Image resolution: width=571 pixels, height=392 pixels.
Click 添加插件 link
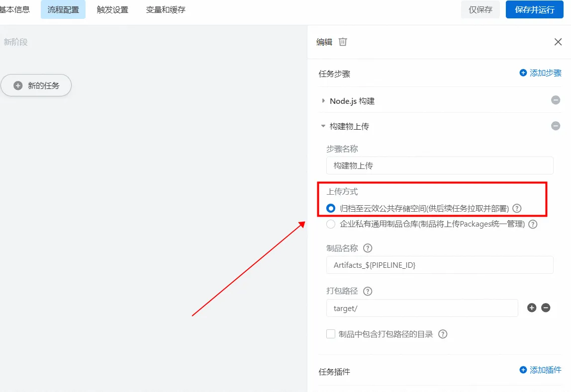(x=546, y=370)
